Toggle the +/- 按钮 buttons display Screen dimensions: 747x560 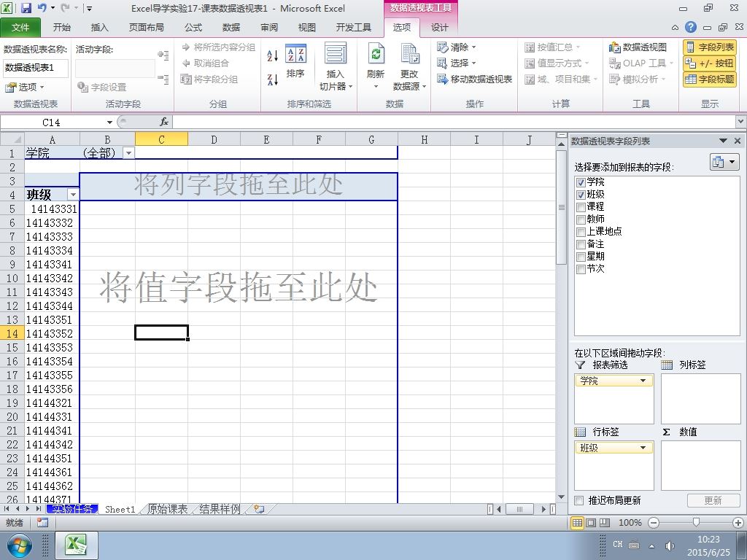pos(710,63)
